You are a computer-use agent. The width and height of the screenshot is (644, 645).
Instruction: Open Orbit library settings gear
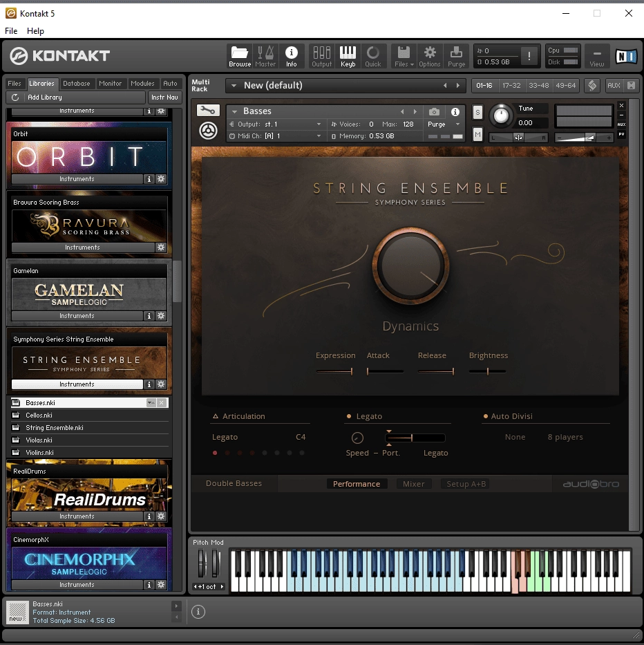(x=161, y=179)
